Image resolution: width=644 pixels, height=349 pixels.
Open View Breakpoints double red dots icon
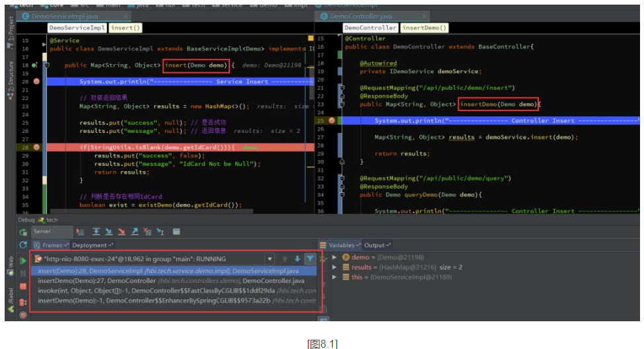click(x=23, y=302)
